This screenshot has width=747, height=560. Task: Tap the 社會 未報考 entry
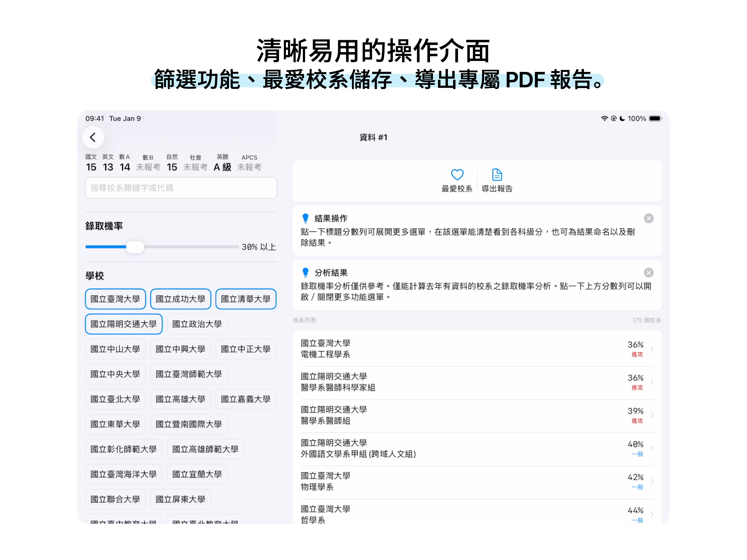point(195,163)
